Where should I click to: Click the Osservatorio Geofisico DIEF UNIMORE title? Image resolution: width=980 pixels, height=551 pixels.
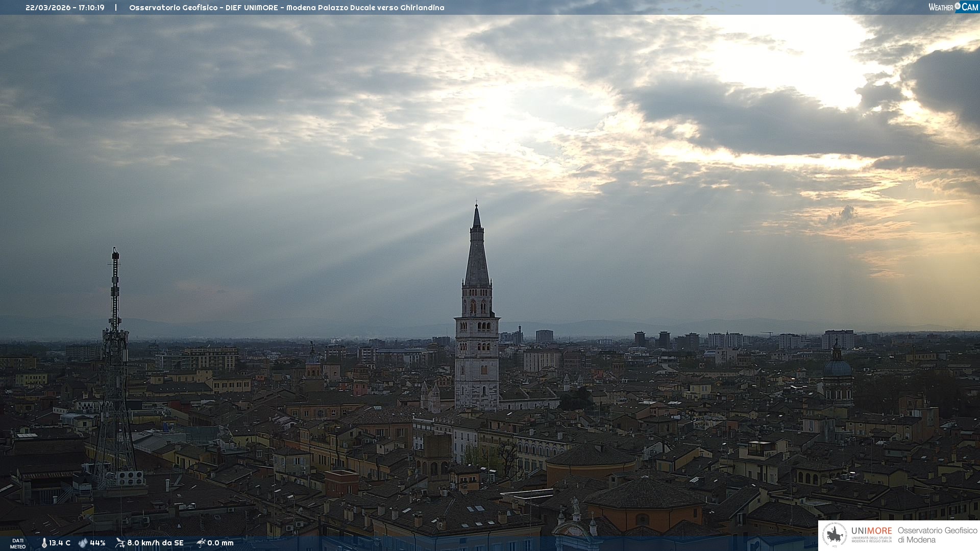[286, 8]
